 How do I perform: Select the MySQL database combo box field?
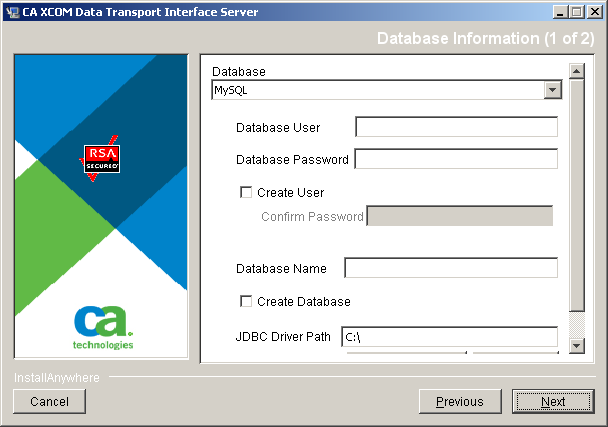click(387, 90)
